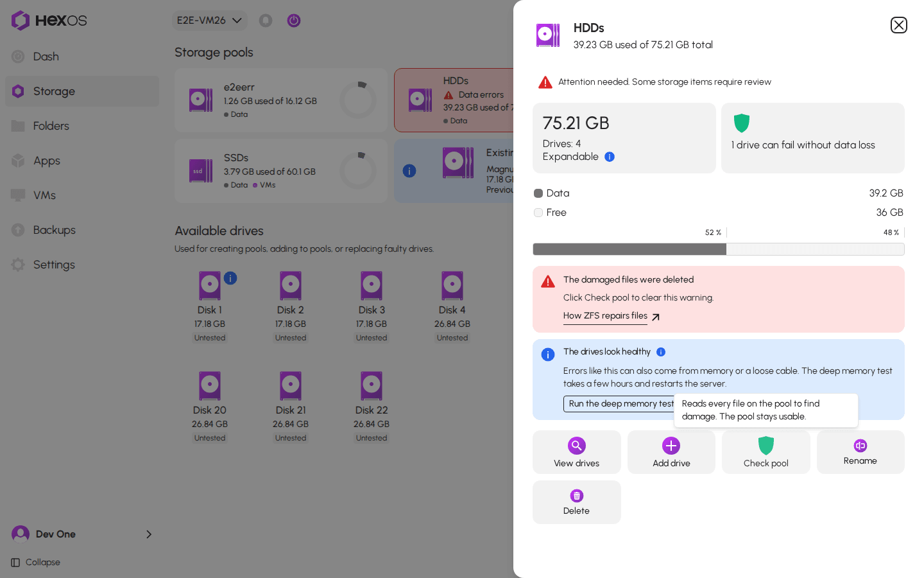The height and width of the screenshot is (578, 924).
Task: Click the Disk 21 drive icon
Action: (291, 386)
